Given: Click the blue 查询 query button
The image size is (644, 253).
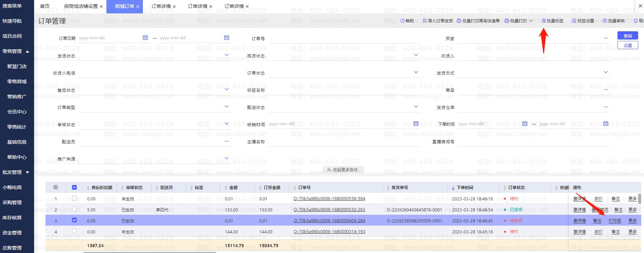Looking at the screenshot, I should pyautogui.click(x=627, y=36).
